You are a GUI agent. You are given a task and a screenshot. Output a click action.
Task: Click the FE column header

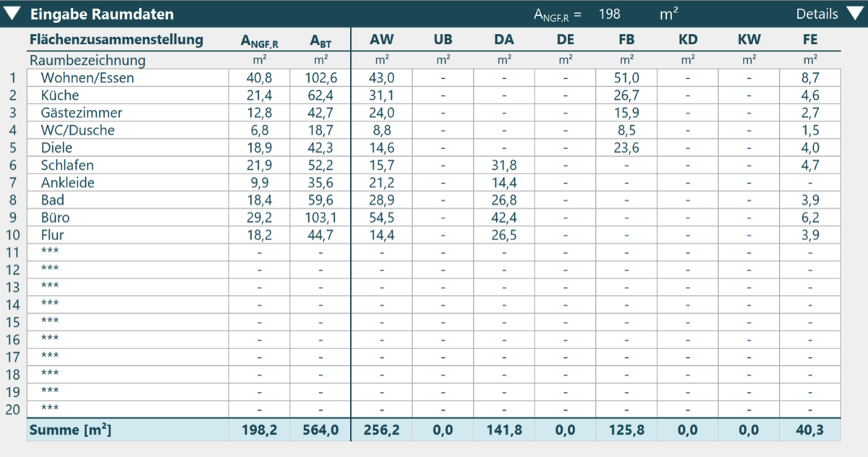[810, 40]
